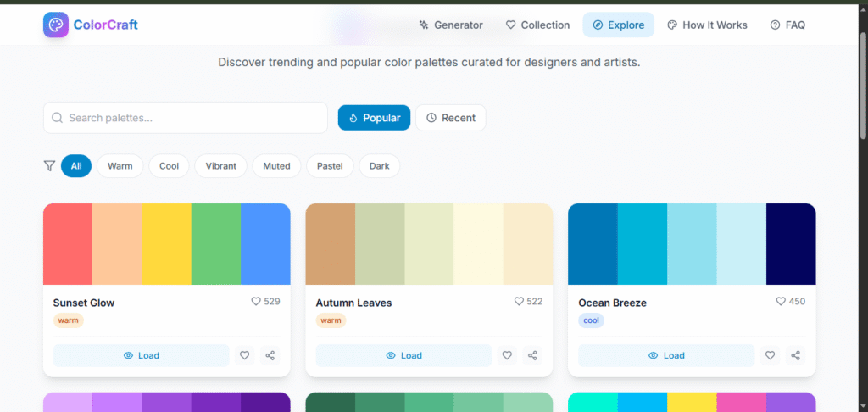
Task: Go to the Collection tab
Action: coord(537,25)
